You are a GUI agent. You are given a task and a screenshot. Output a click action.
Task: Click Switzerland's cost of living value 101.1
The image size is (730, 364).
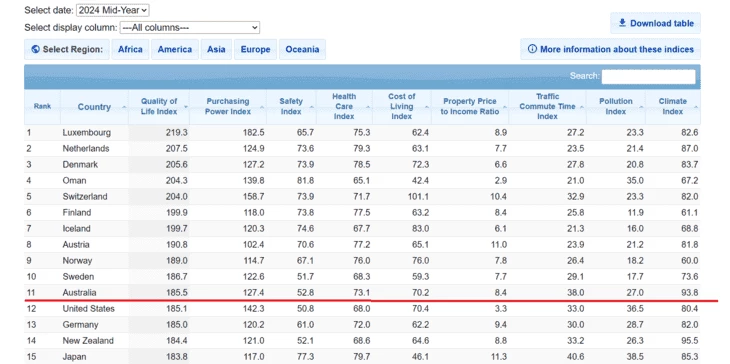[418, 196]
